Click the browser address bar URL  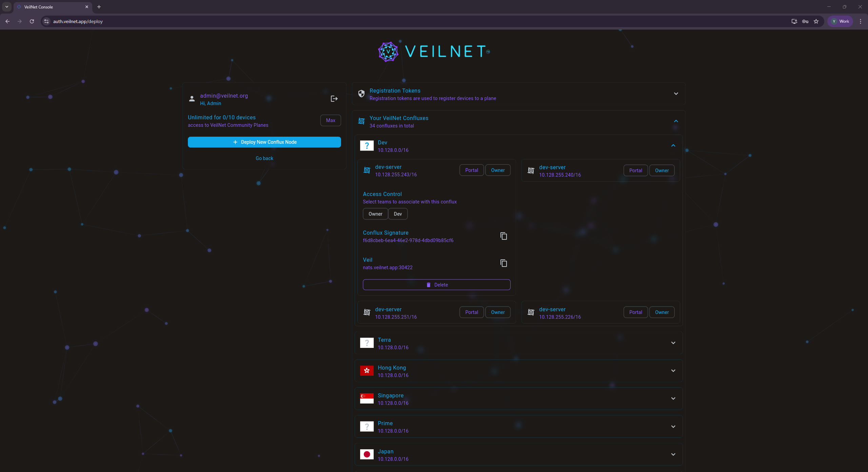pos(78,21)
